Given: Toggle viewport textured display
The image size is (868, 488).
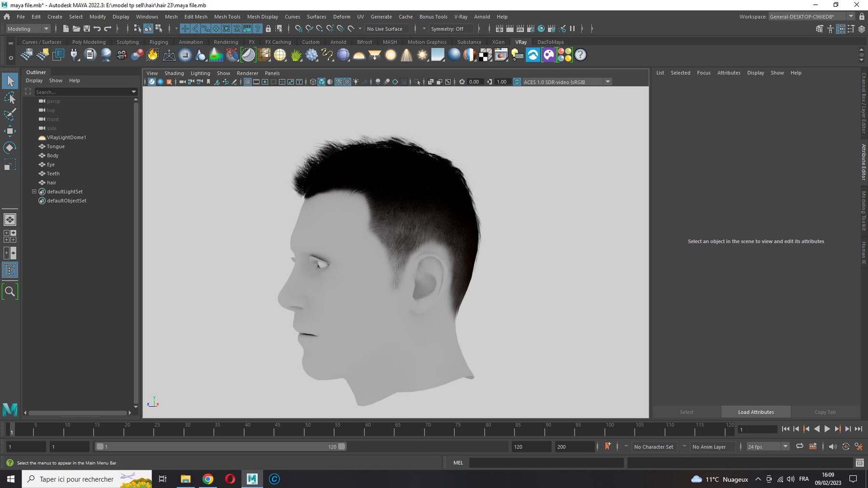Looking at the screenshot, I should pyautogui.click(x=347, y=82).
